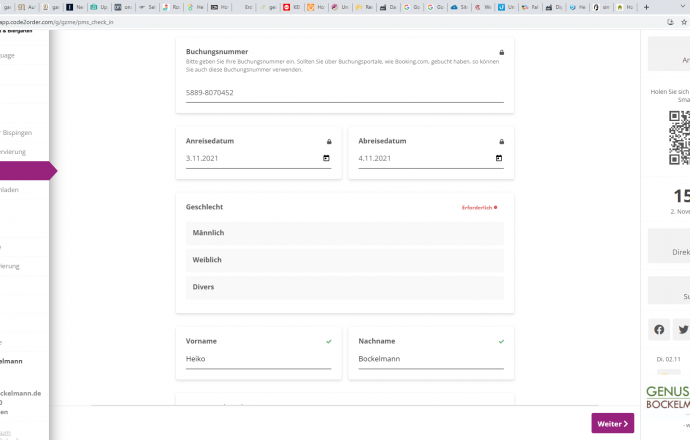Image resolution: width=690 pixels, height=440 pixels.
Task: Open a new browser tab with the plus
Action: coord(646,7)
